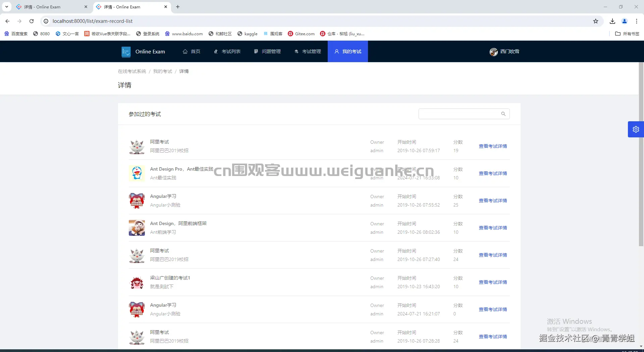View details of exam started 2019-10-26 07:28:28
The image size is (644, 352).
(x=493, y=337)
